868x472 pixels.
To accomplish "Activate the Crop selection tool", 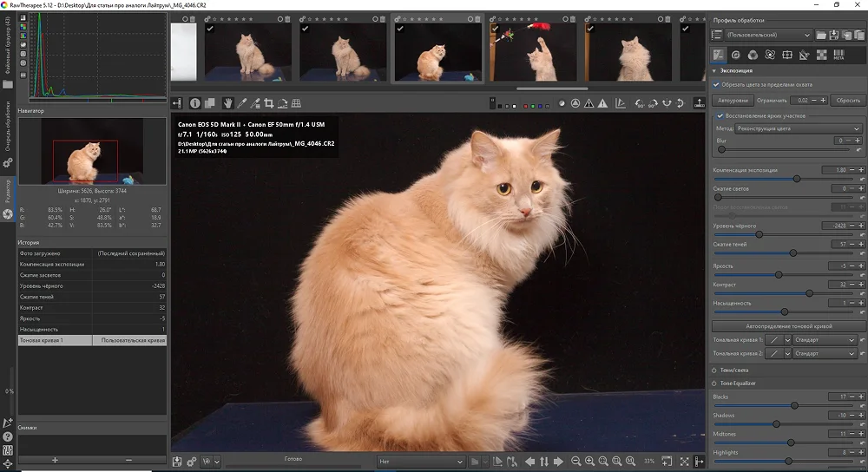I will tap(268, 103).
